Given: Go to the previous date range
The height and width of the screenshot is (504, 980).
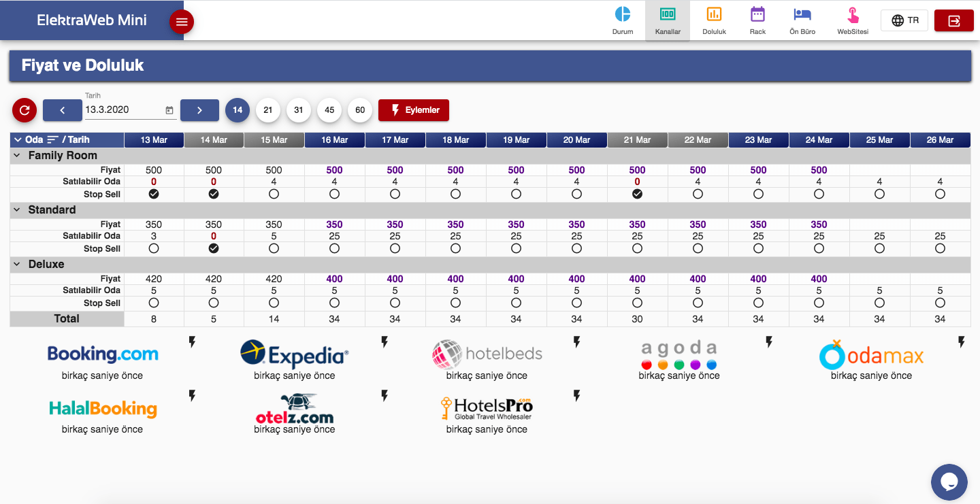Looking at the screenshot, I should coord(62,110).
